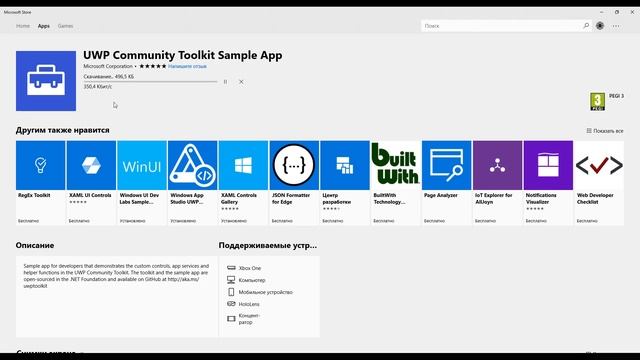Click the magnifier search icon
640x360 pixels.
click(586, 26)
